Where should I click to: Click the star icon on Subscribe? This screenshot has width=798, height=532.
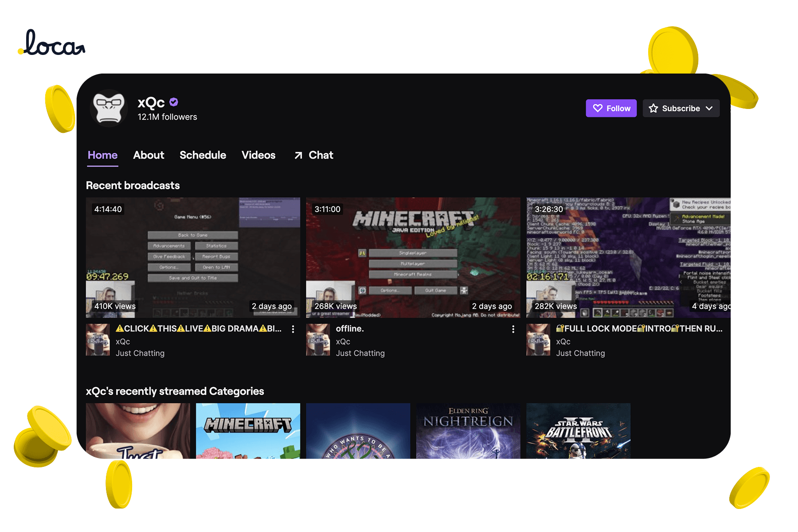pyautogui.click(x=653, y=108)
